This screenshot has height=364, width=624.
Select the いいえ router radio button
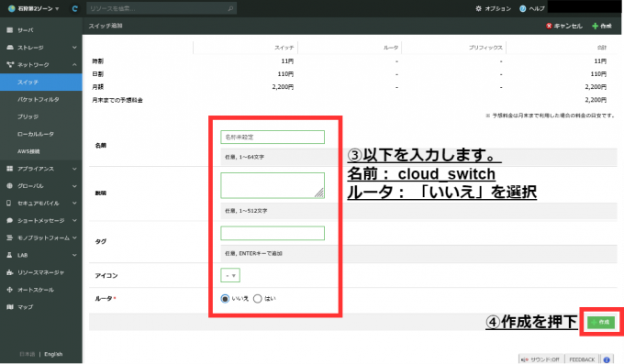coord(225,298)
